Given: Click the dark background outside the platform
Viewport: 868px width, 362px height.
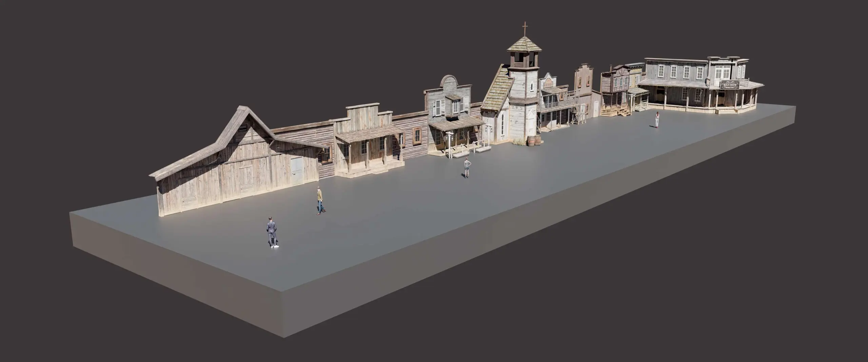Looking at the screenshot, I should point(102,68).
